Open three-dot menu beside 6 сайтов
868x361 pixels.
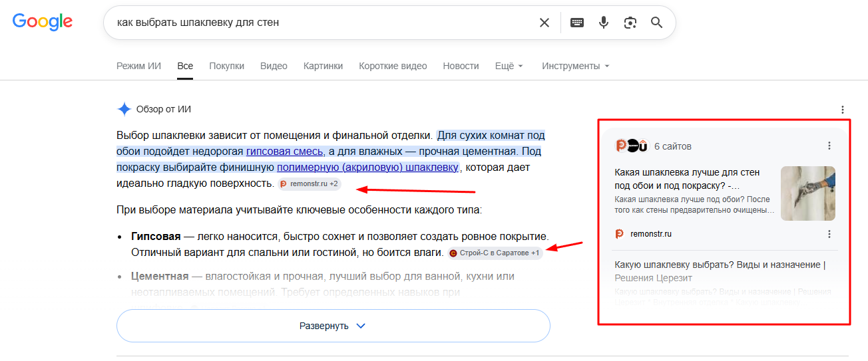pos(829,146)
